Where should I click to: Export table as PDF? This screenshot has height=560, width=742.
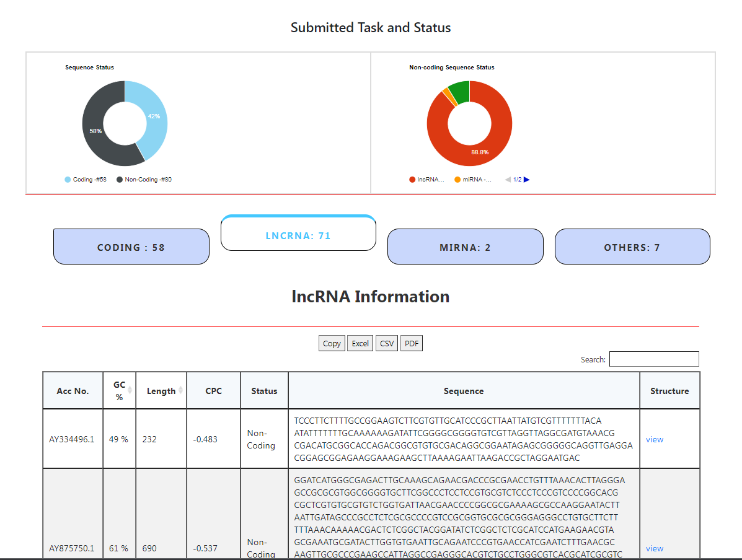pyautogui.click(x=412, y=343)
